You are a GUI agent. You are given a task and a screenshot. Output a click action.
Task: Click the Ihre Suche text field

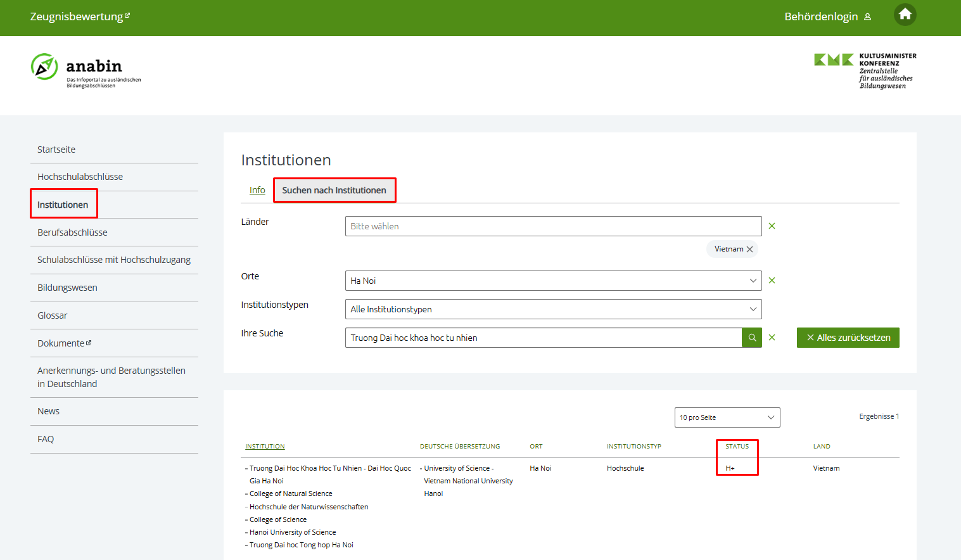click(x=544, y=338)
